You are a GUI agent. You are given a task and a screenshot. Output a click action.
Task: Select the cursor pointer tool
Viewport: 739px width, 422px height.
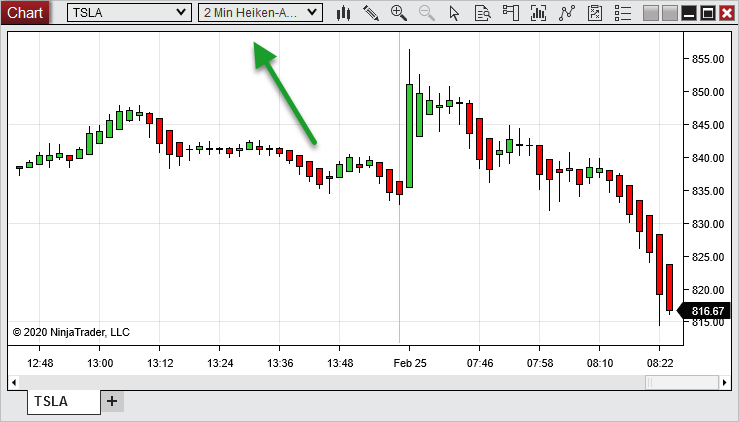455,13
